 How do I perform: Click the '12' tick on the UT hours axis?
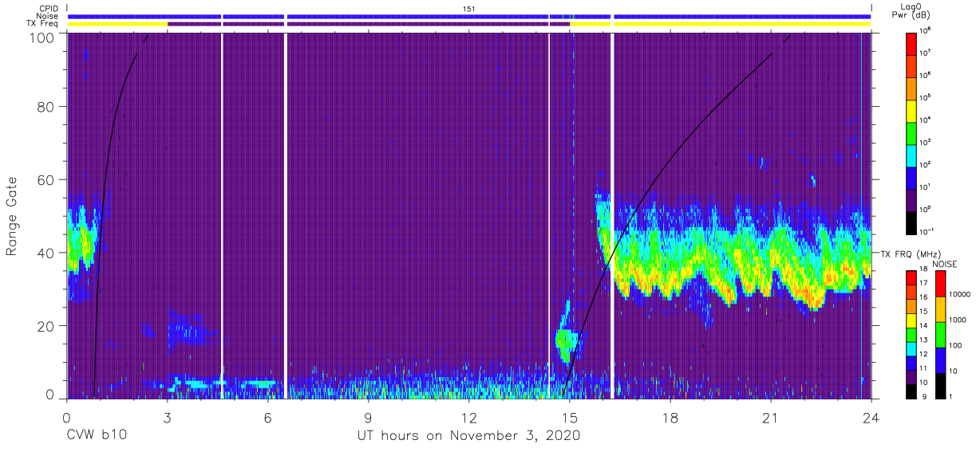(469, 417)
